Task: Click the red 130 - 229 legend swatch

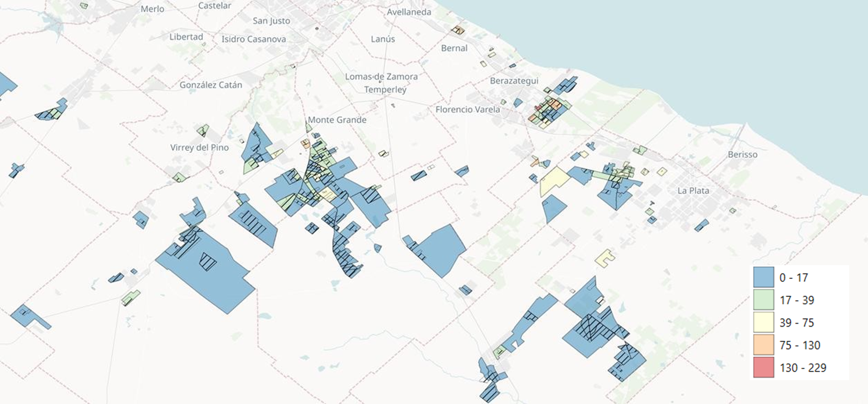Action: click(x=763, y=368)
